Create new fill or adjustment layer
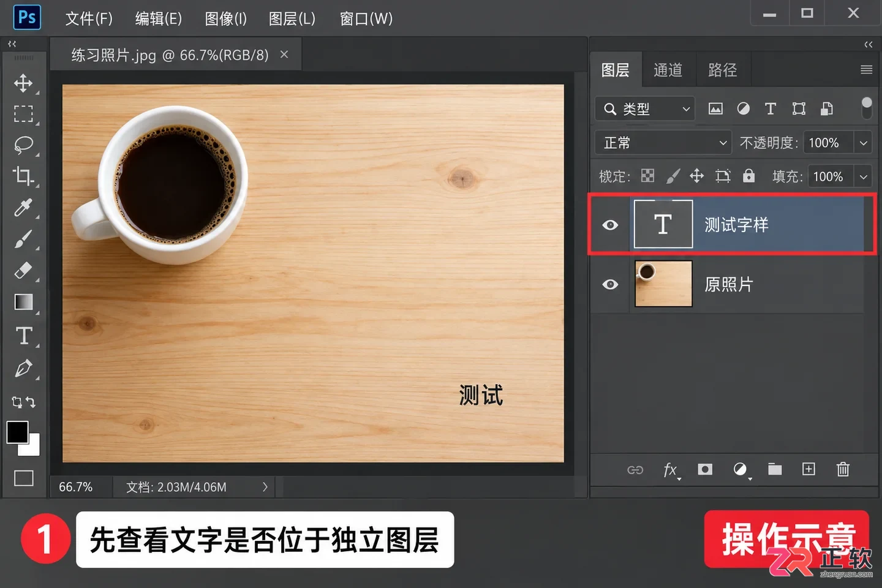 coord(741,470)
